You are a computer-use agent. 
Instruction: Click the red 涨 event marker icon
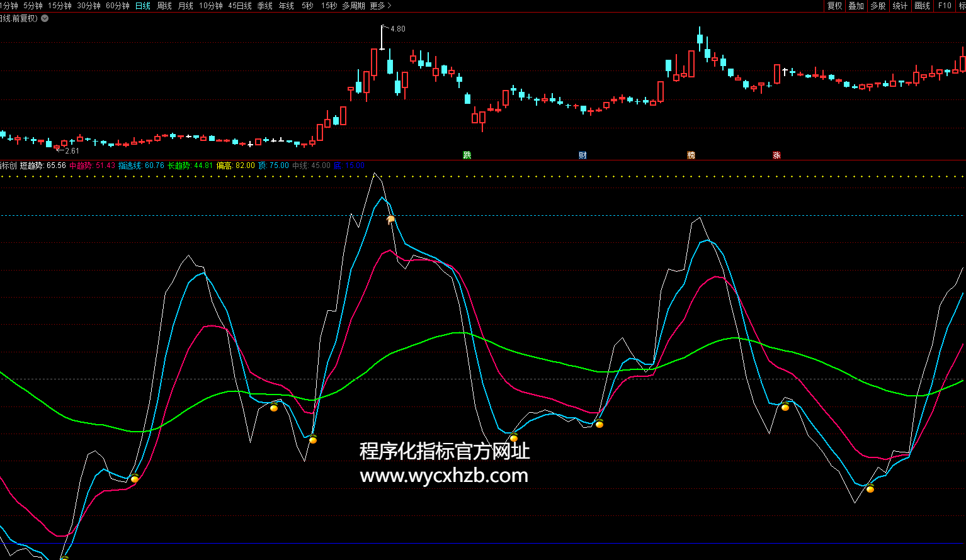point(776,155)
